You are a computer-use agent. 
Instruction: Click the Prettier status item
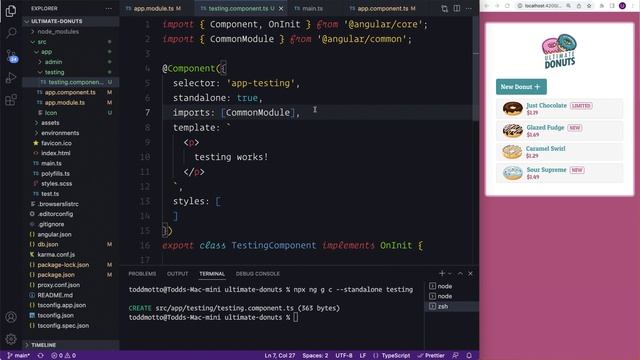point(431,356)
